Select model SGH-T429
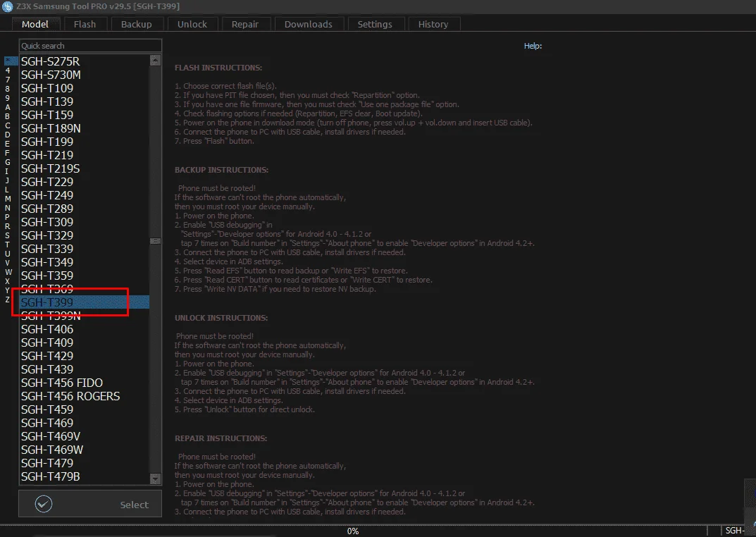The image size is (756, 537). click(x=85, y=356)
